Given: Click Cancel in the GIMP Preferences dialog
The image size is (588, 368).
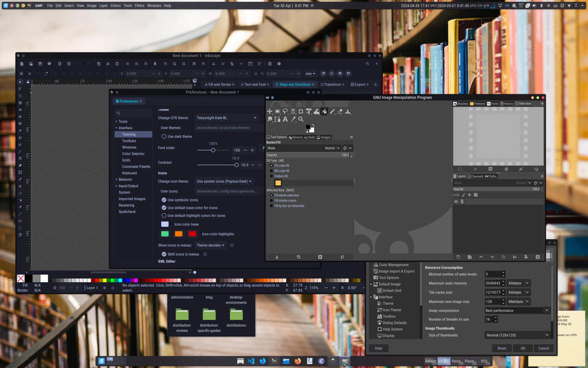Looking at the screenshot, I should pyautogui.click(x=543, y=348).
